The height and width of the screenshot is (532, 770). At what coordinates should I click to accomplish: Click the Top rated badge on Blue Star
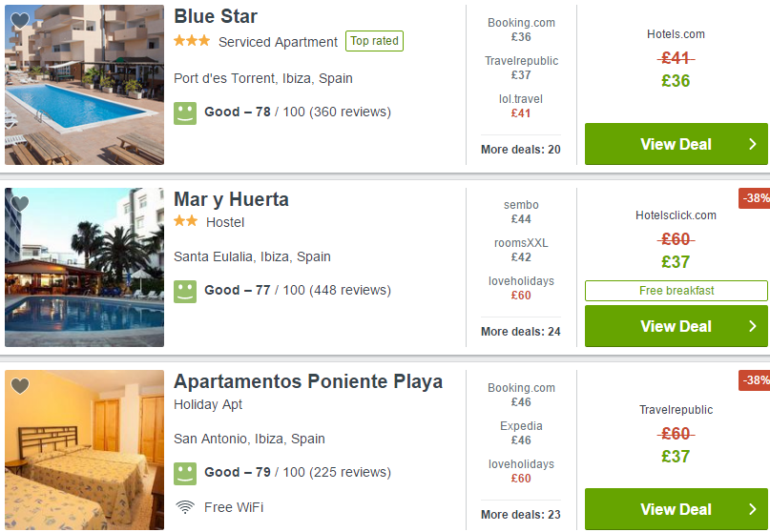pos(374,41)
